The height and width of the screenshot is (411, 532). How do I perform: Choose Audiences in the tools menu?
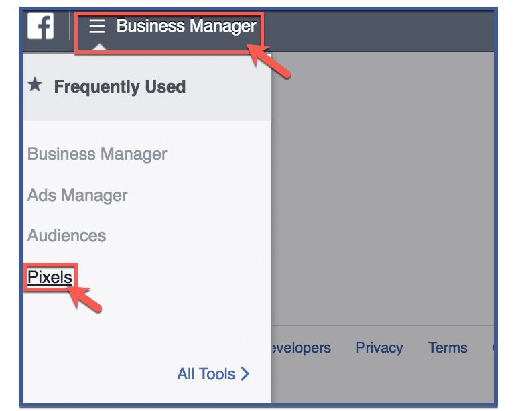[66, 235]
